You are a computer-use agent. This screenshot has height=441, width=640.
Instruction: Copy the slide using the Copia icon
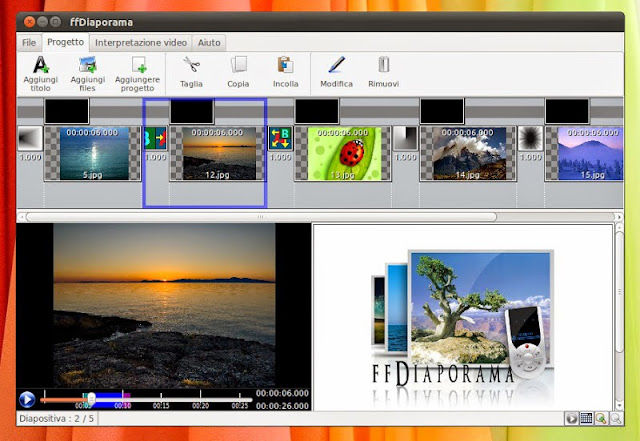point(238,65)
